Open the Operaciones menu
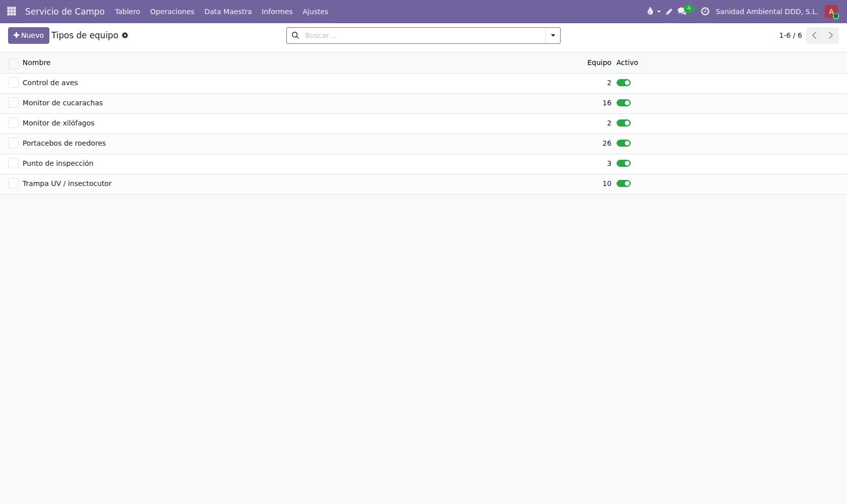 click(x=172, y=12)
